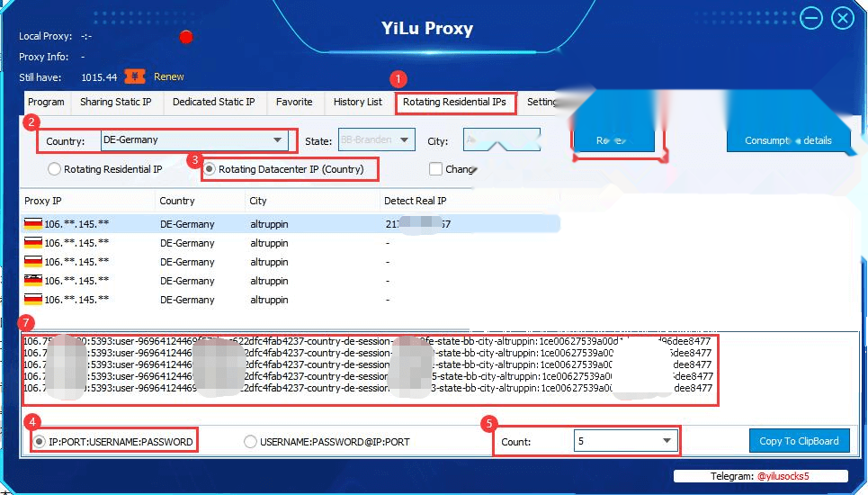Click the @yilusocks5 Telegram link

point(783,476)
